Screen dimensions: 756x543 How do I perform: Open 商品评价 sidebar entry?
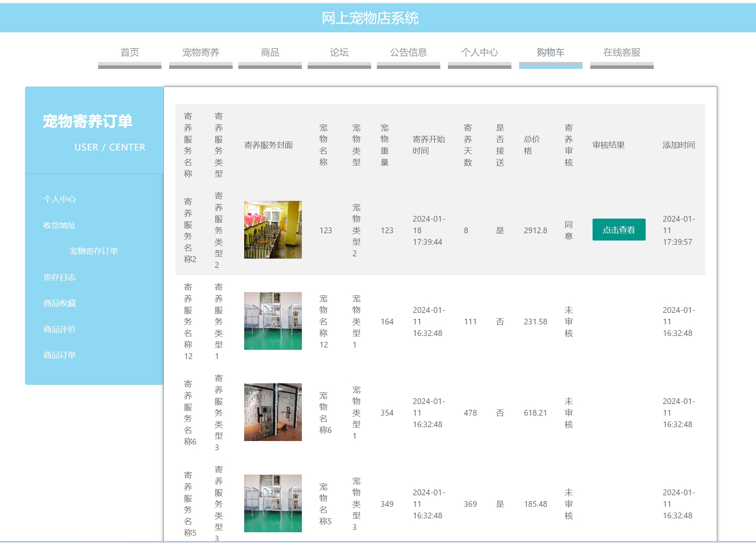click(60, 329)
